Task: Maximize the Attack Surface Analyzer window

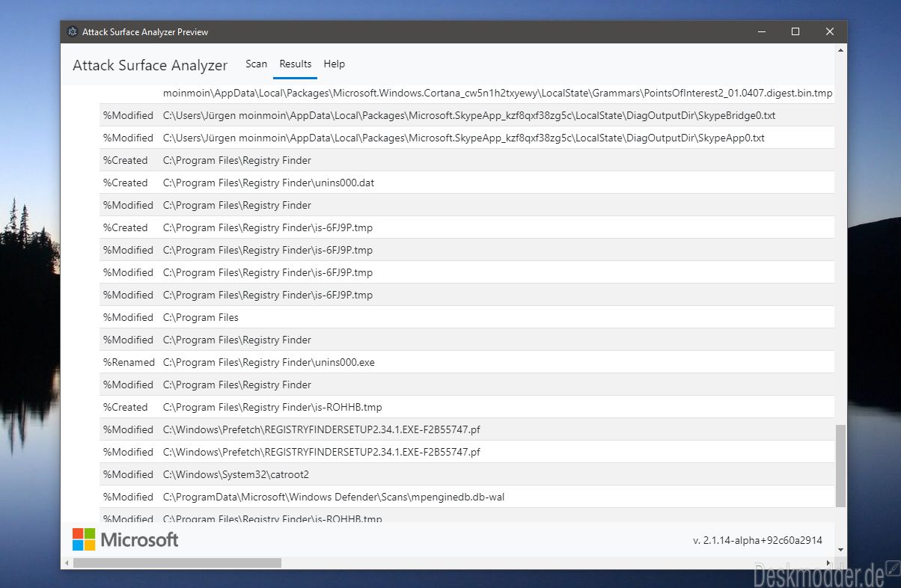Action: pyautogui.click(x=795, y=31)
